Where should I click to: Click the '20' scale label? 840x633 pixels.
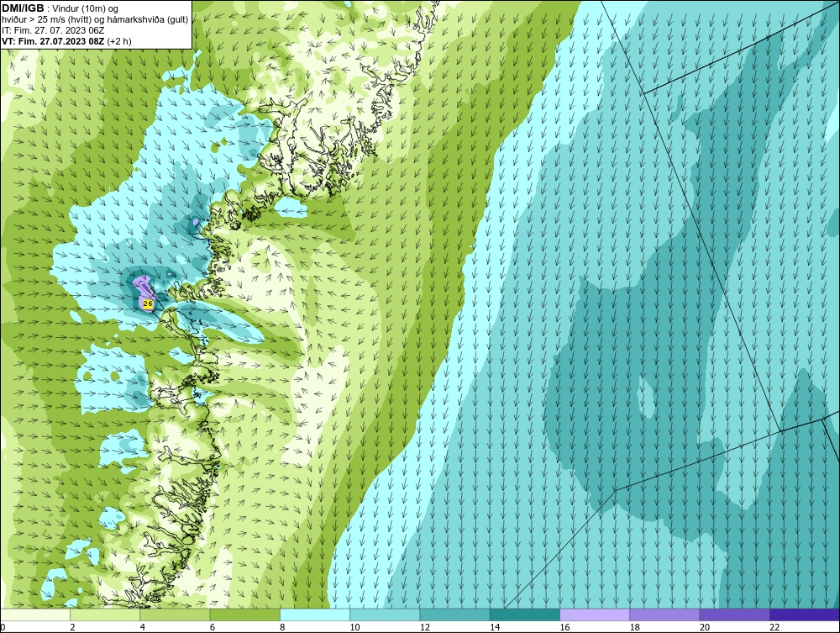(705, 628)
